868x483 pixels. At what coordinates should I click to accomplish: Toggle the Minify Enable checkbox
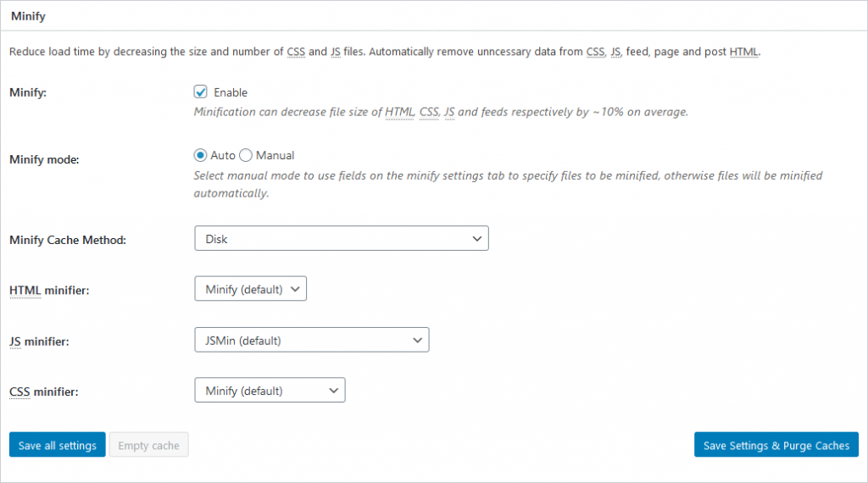point(200,92)
